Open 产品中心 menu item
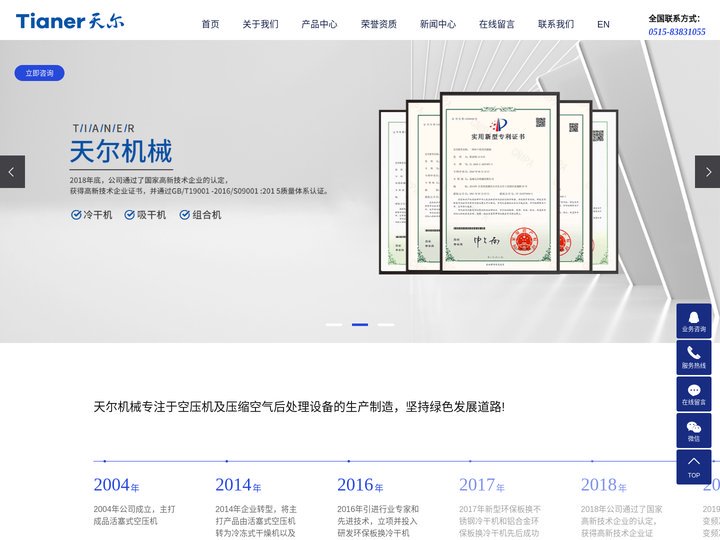 coord(319,24)
